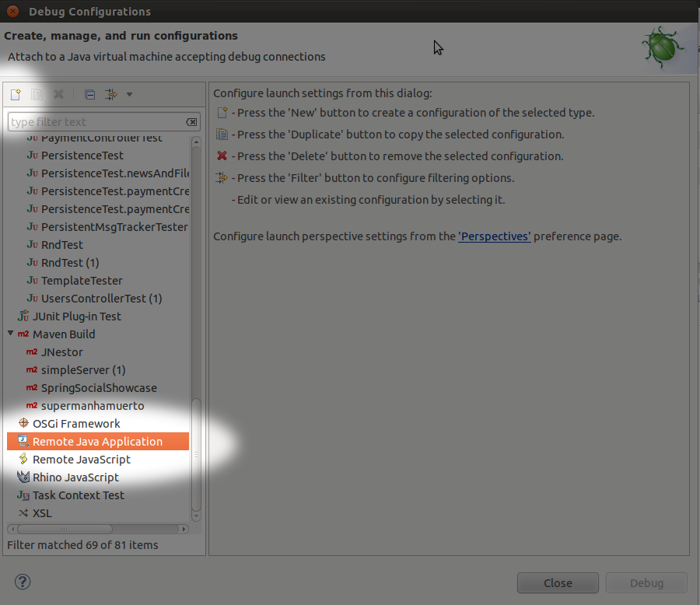Click the Filter launch configurations icon
700x605 pixels.
[110, 95]
